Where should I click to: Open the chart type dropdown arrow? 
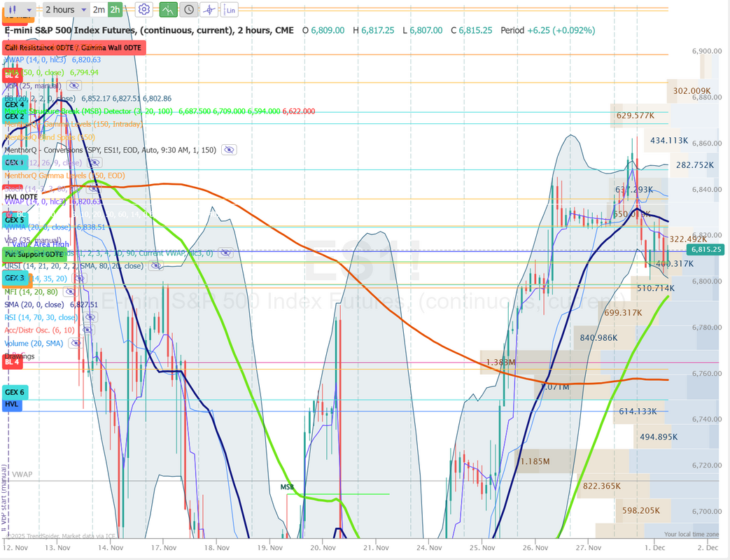coord(28,10)
